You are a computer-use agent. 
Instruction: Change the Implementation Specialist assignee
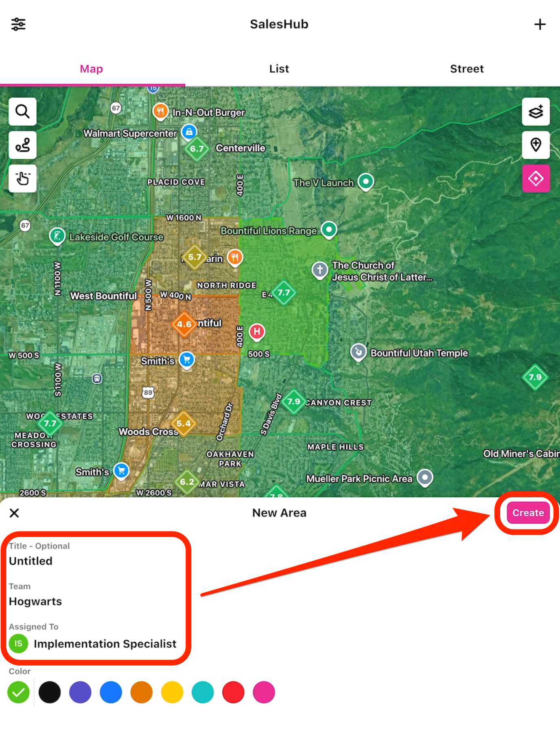coord(105,644)
